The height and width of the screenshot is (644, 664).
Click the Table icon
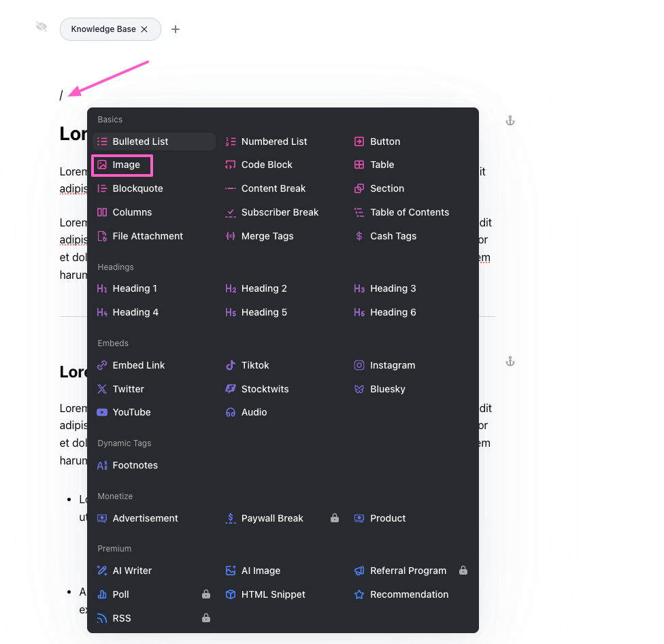(359, 165)
